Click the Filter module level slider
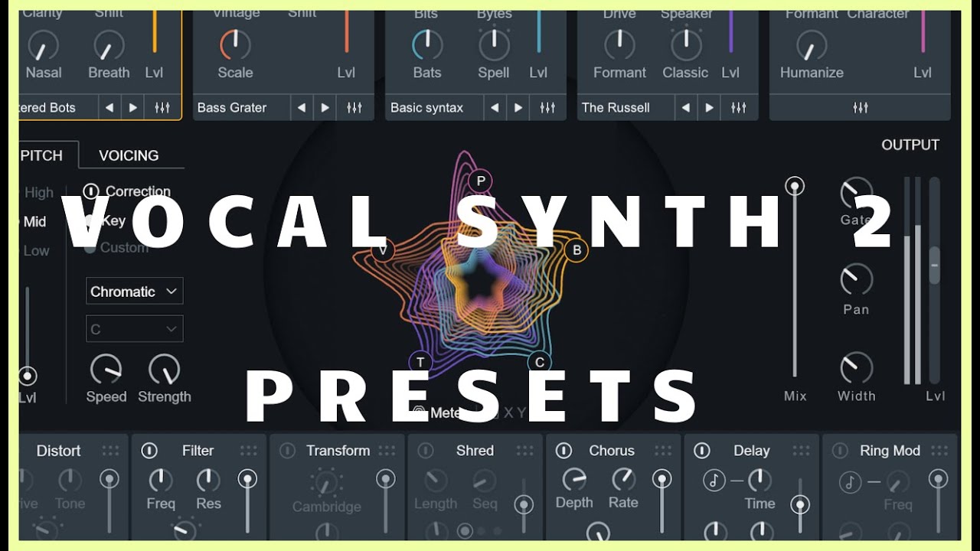 click(x=247, y=480)
